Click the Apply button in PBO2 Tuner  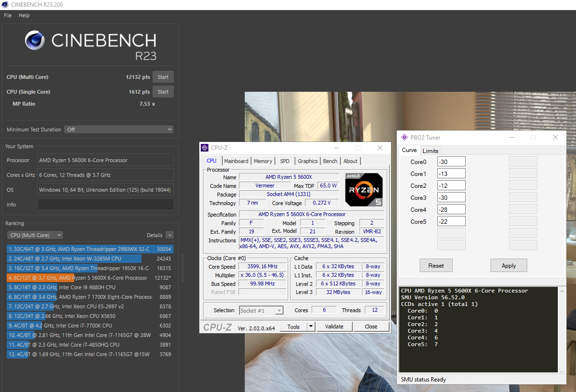tap(509, 265)
